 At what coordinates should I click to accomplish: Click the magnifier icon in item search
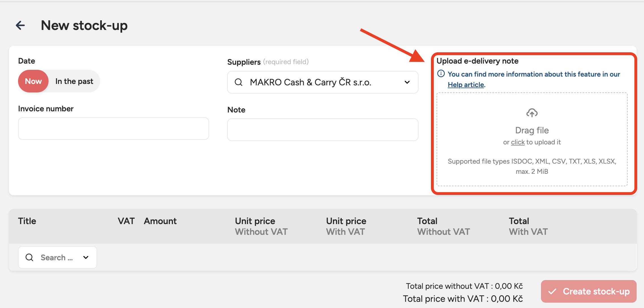pos(29,257)
